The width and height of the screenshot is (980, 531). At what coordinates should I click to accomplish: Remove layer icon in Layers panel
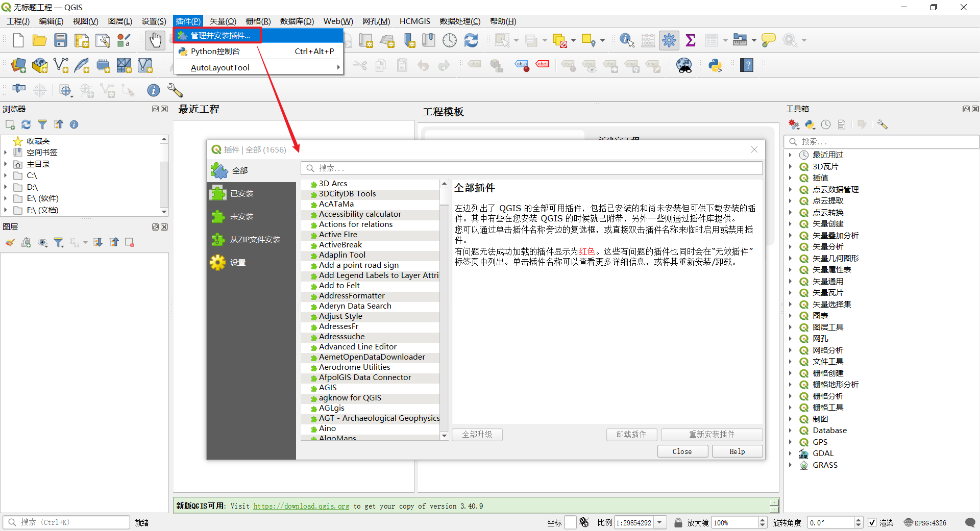coord(130,242)
